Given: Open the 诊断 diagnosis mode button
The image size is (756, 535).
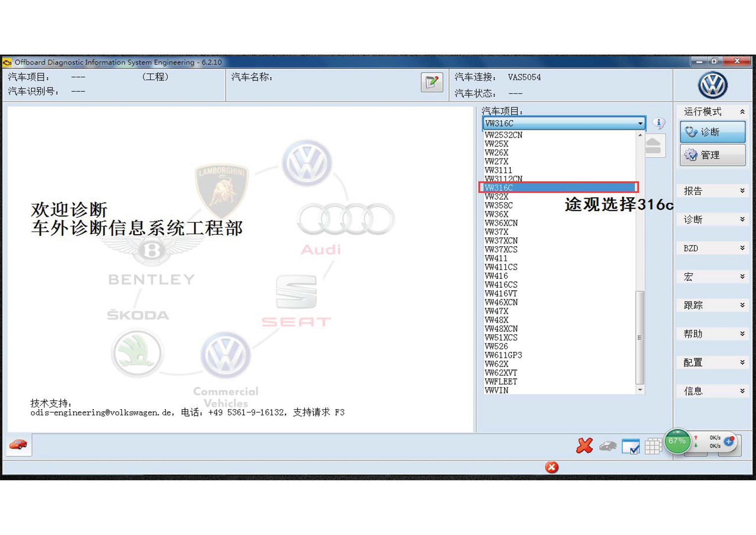Looking at the screenshot, I should 712,132.
